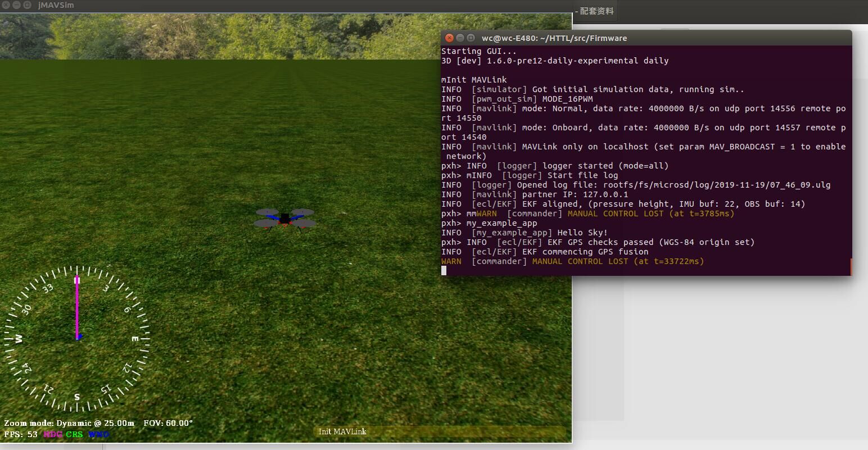The image size is (868, 450).
Task: Click the jMAVSim title bar text
Action: tap(56, 5)
